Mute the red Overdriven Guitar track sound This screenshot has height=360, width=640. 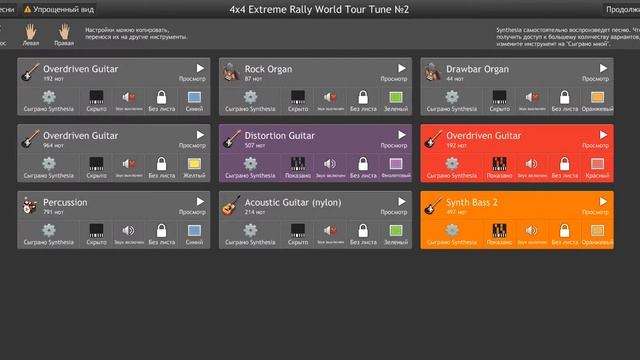[532, 164]
